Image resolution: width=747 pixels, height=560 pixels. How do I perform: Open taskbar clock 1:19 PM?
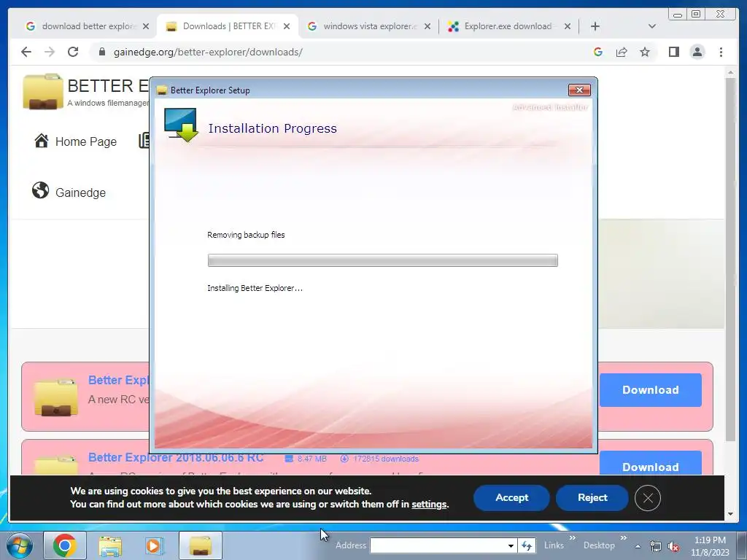[x=710, y=546]
